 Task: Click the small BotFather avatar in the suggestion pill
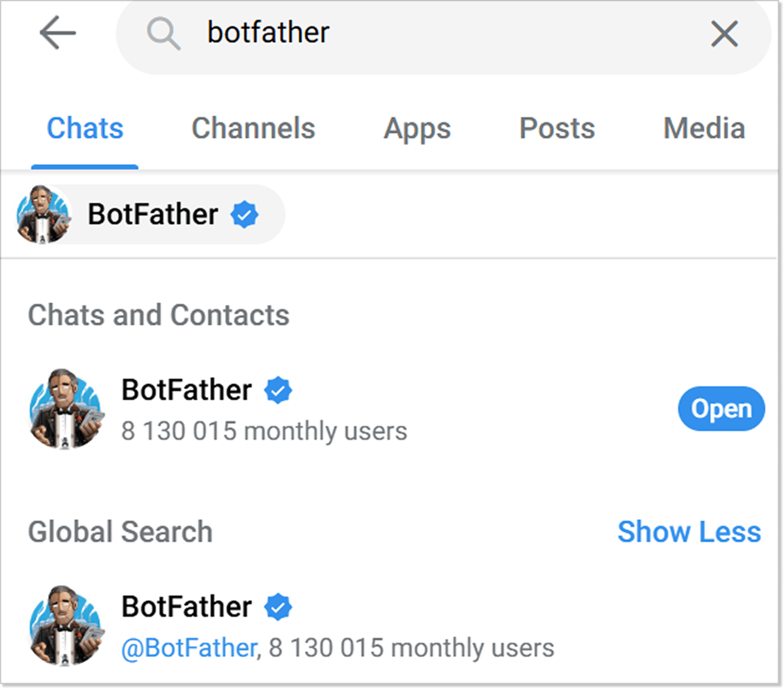point(42,214)
